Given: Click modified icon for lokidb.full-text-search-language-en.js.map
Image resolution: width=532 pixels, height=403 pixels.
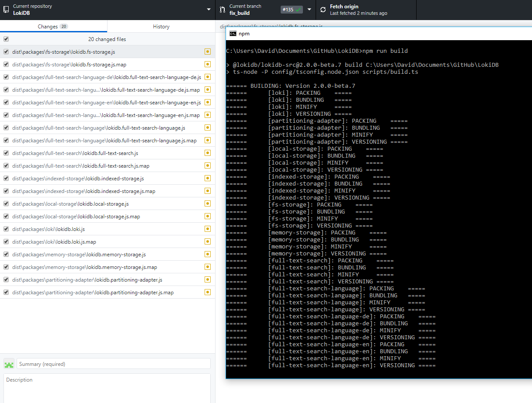Looking at the screenshot, I should click(207, 115).
